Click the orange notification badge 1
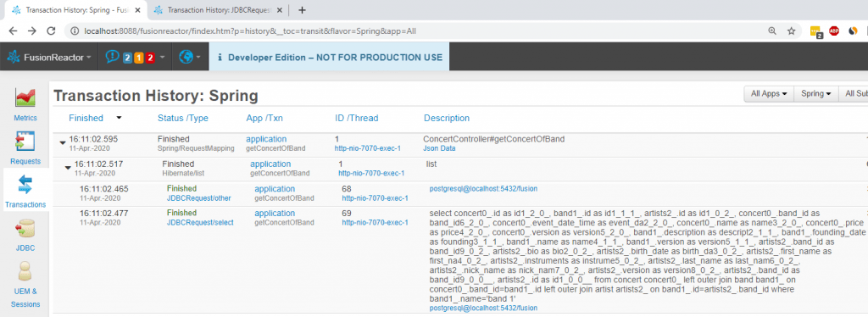Image resolution: width=868 pixels, height=317 pixels. [x=138, y=58]
